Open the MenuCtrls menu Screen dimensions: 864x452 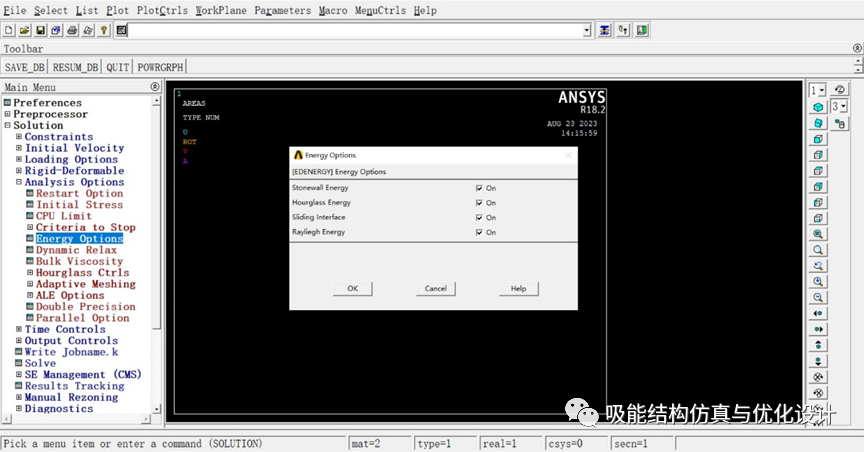point(380,10)
